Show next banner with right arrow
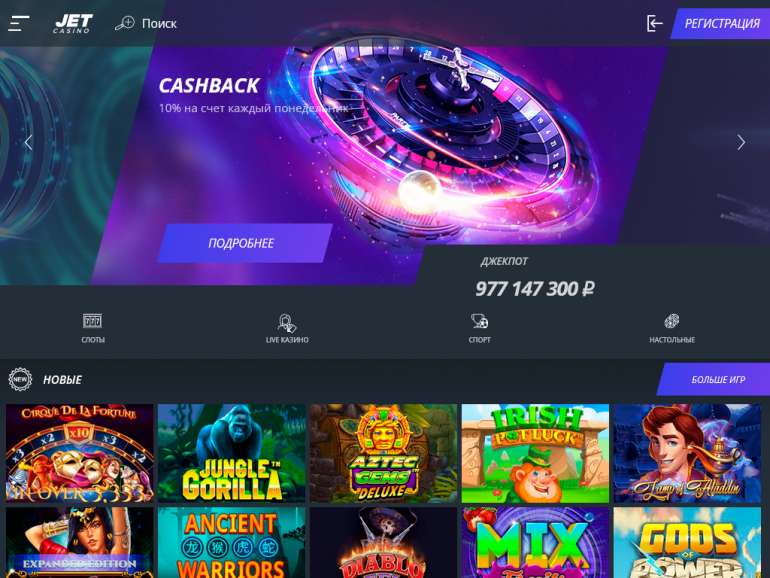This screenshot has width=770, height=578. click(x=741, y=142)
